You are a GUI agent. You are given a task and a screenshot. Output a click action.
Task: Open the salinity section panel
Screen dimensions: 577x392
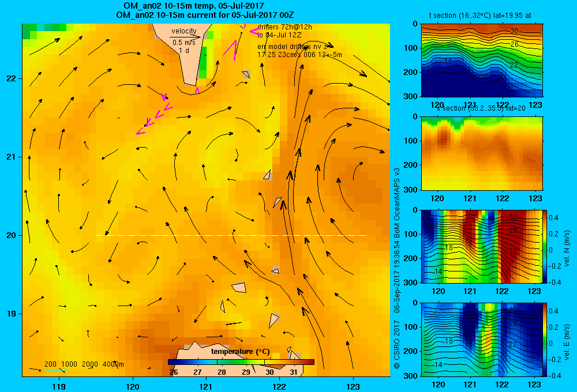click(482, 153)
